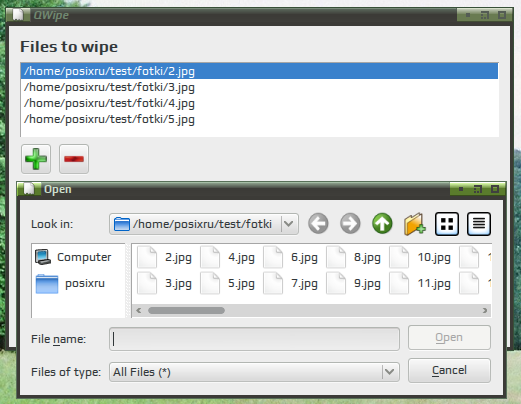Image resolution: width=521 pixels, height=404 pixels.
Task: Select file 2.jpg in Open dialog
Action: [164, 257]
